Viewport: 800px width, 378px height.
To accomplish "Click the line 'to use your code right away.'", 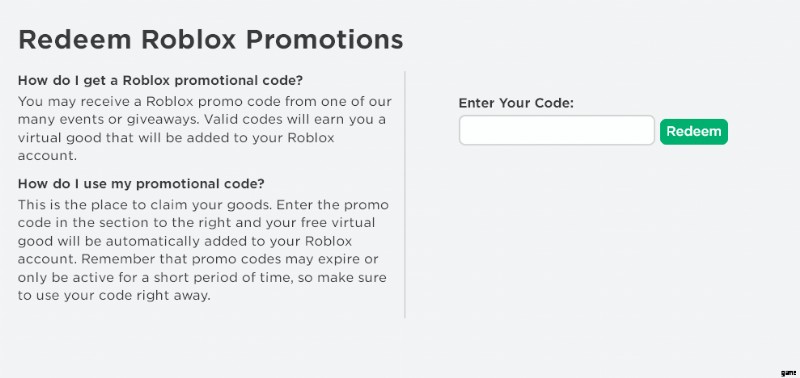I will [114, 296].
